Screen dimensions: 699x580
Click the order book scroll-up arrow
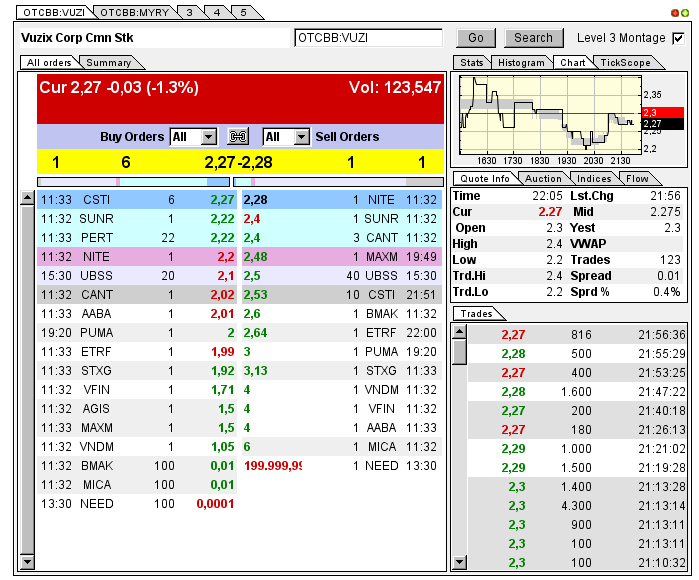[x=27, y=199]
